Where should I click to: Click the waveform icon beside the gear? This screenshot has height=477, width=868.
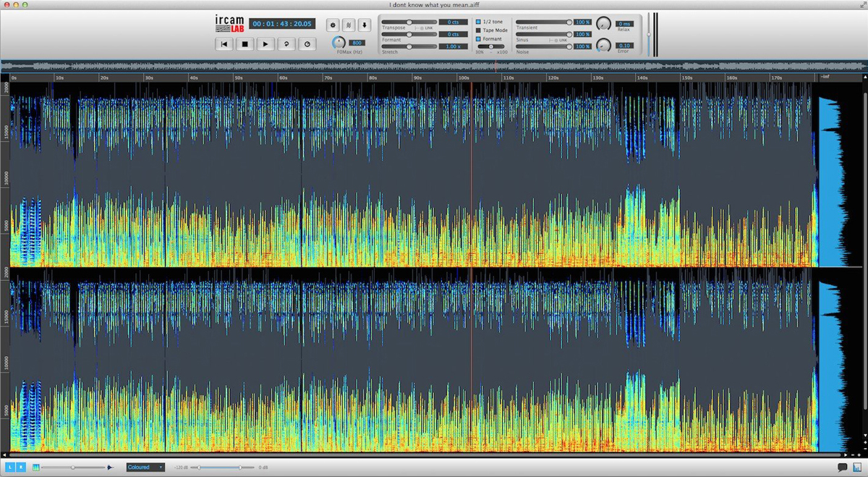[349, 25]
